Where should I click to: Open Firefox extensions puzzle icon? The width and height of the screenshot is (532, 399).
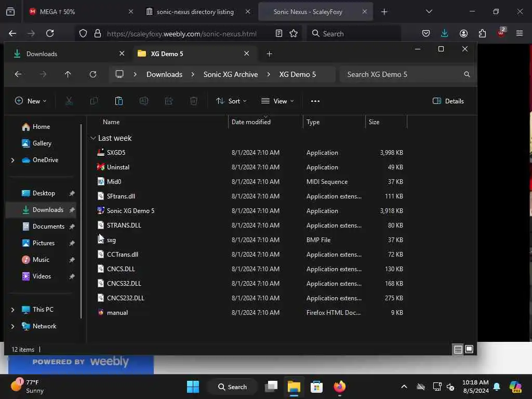click(x=482, y=33)
